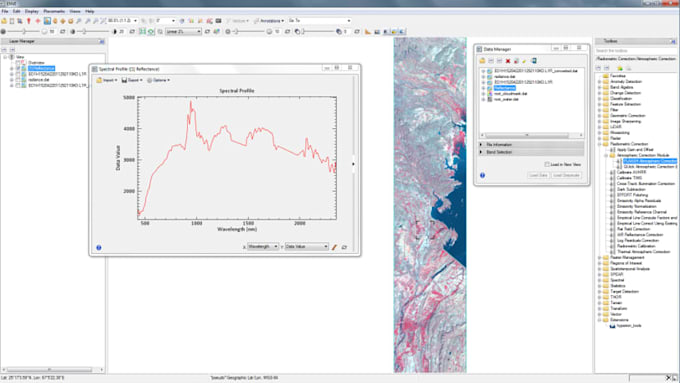
Task: Expand the Spectral folder in Toolbox
Action: pyautogui.click(x=600, y=280)
